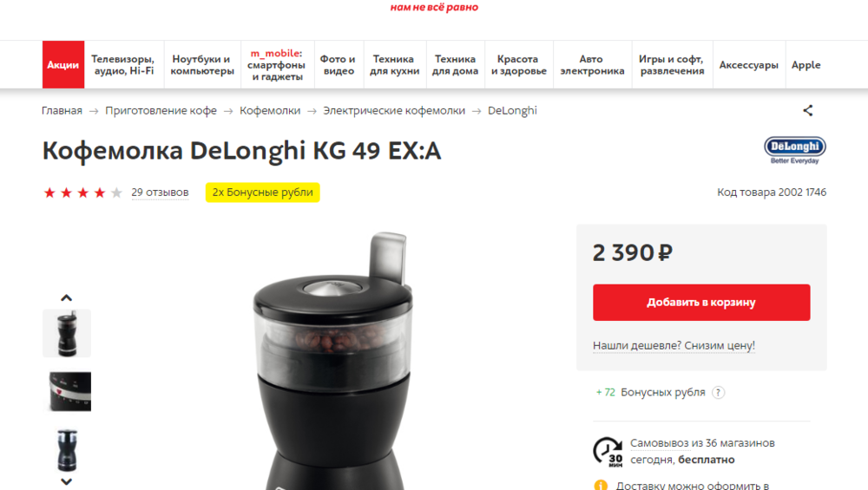Image resolution: width=868 pixels, height=490 pixels.
Task: Click the 2x Бонусные рубли badge
Action: 262,193
